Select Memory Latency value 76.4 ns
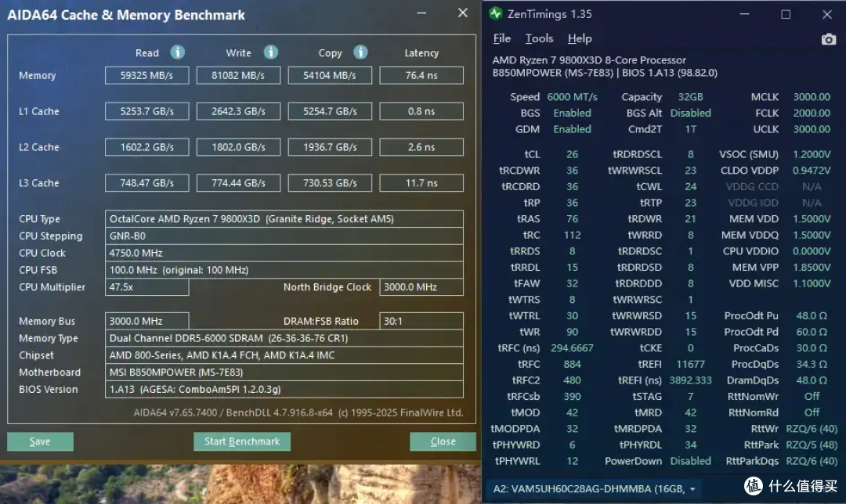This screenshot has width=846, height=504. [421, 75]
